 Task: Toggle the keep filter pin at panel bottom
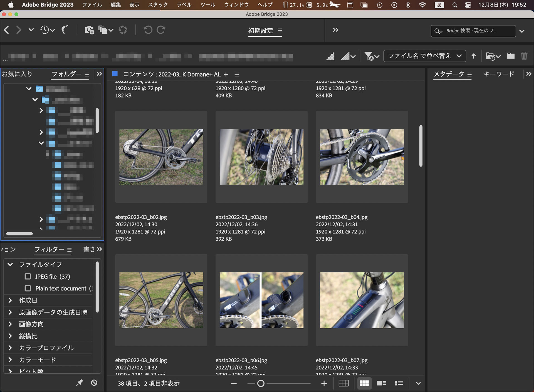point(80,383)
